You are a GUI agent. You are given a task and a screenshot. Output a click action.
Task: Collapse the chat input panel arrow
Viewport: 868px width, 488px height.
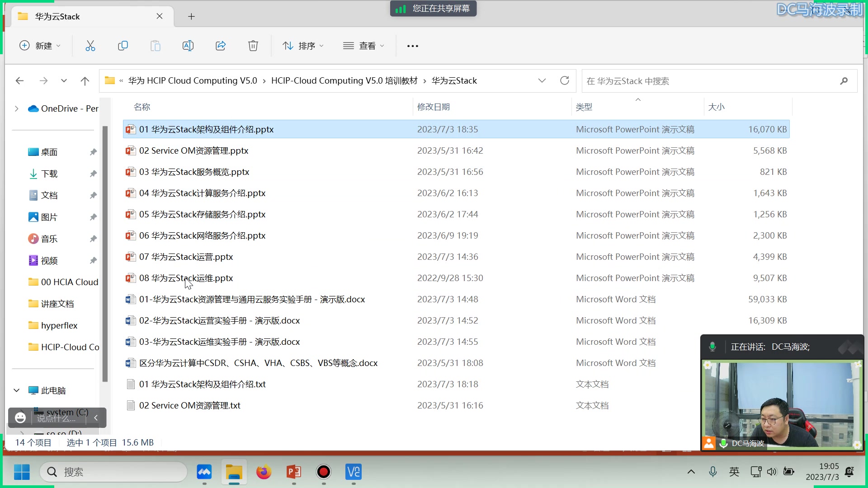click(96, 418)
